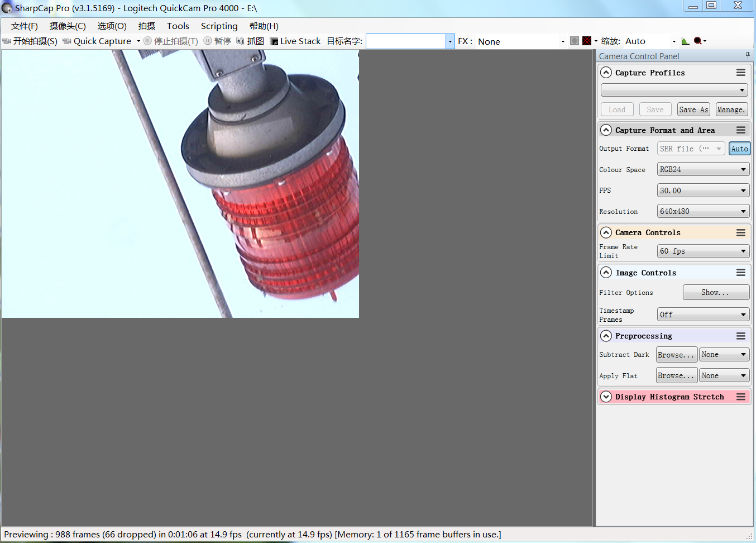Click the status bar preview frames text
Viewport: 756px width, 543px height.
pyautogui.click(x=252, y=535)
